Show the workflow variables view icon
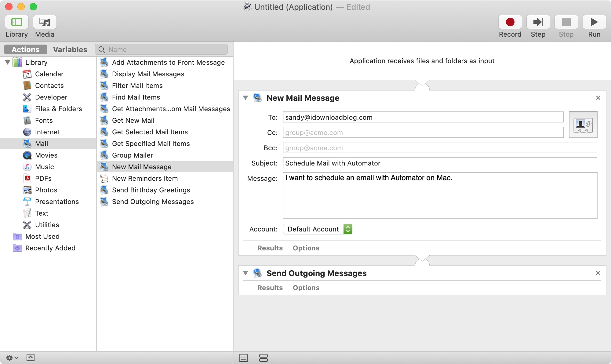This screenshot has width=611, height=364. coord(263,358)
